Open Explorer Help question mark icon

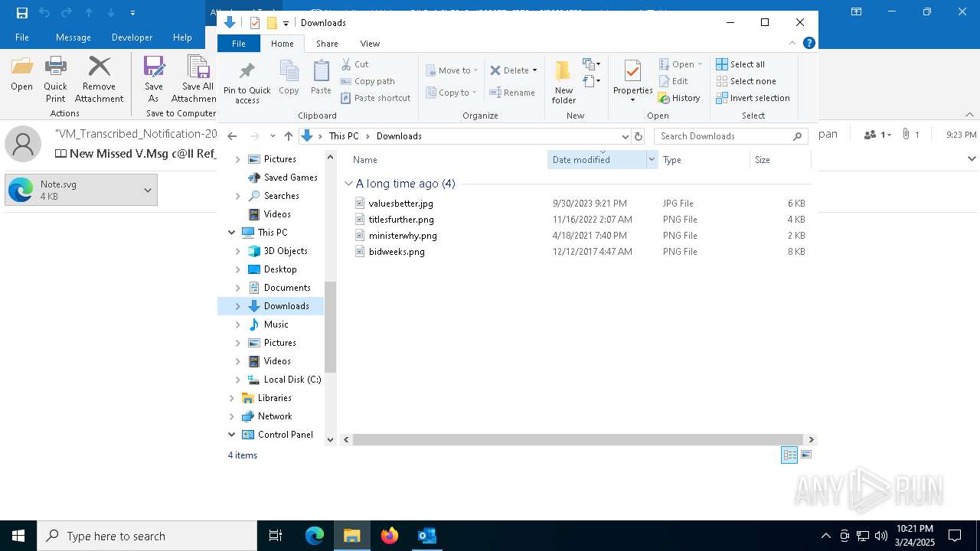(809, 43)
